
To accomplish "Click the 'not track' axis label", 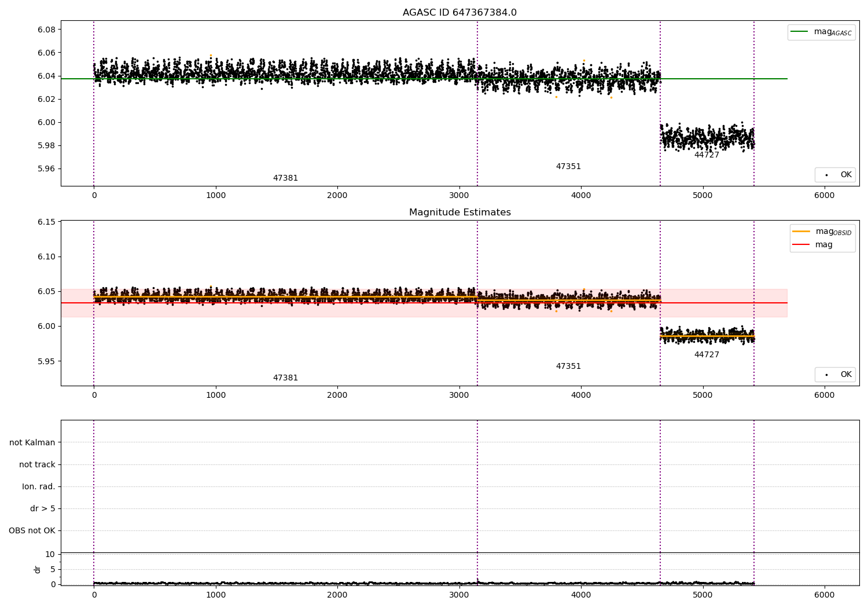I will (x=37, y=464).
